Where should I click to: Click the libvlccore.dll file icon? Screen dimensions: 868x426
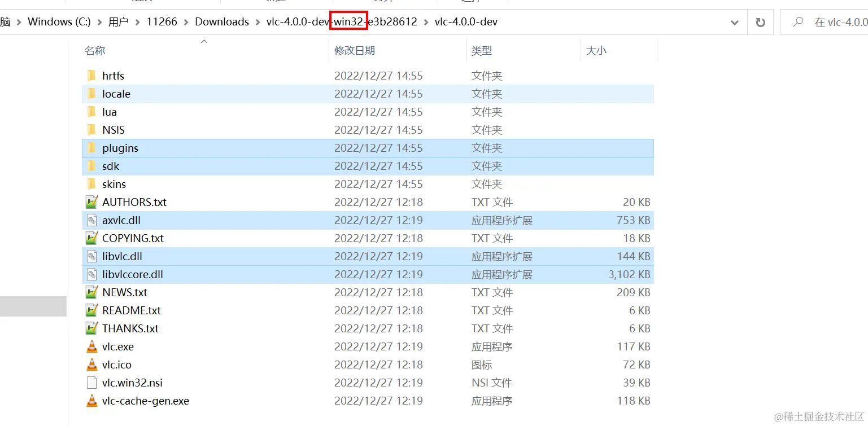tap(91, 274)
